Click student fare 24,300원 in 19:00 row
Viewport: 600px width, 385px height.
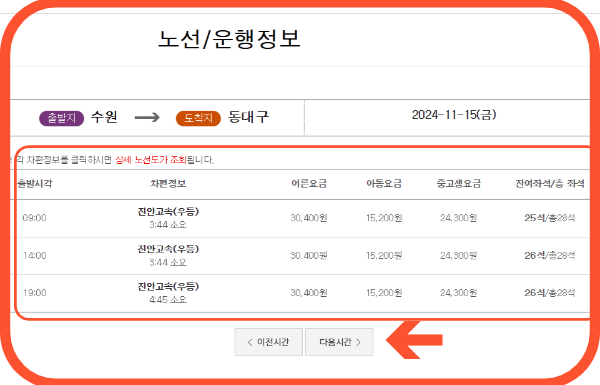[x=458, y=293]
